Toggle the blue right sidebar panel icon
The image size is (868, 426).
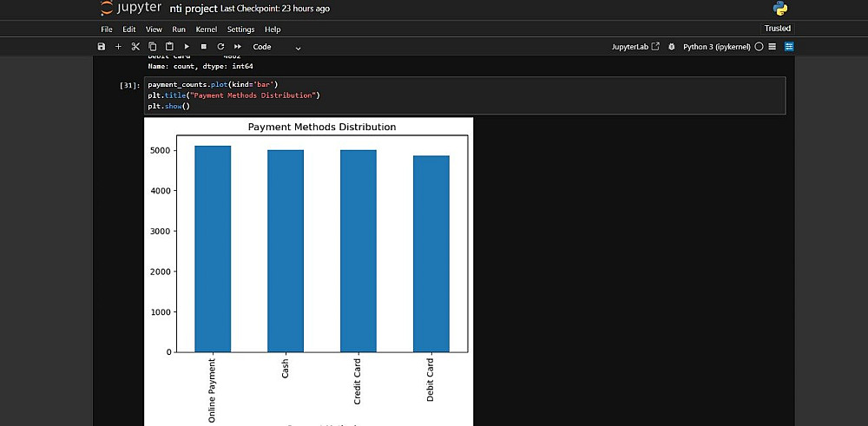tap(789, 47)
